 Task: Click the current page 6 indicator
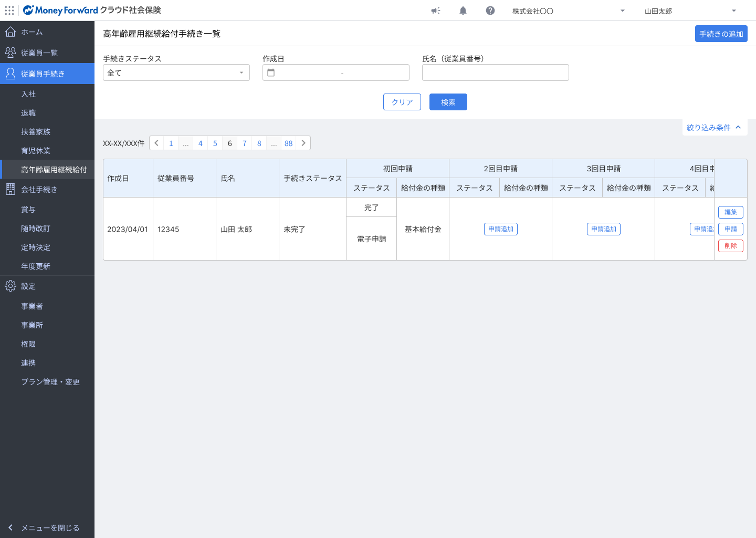[x=230, y=143]
